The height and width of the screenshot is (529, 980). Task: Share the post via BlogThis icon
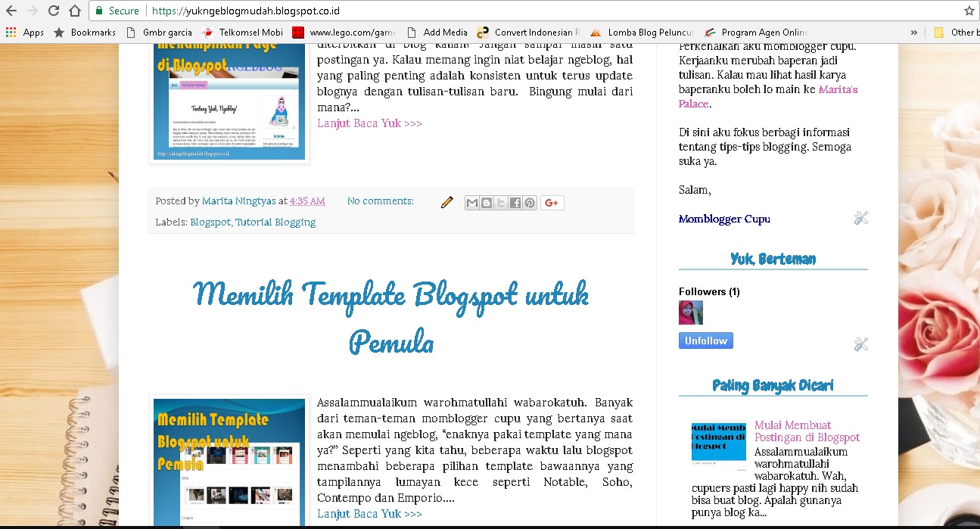(486, 202)
